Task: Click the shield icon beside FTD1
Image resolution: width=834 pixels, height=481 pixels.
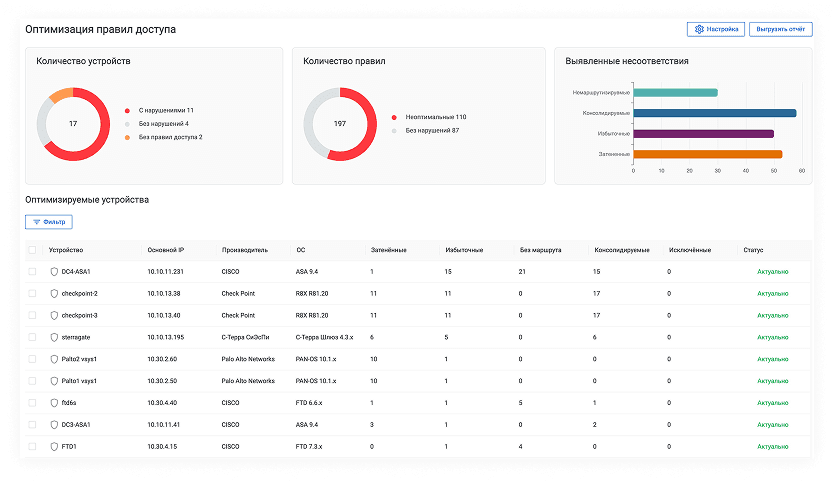Action: point(54,447)
